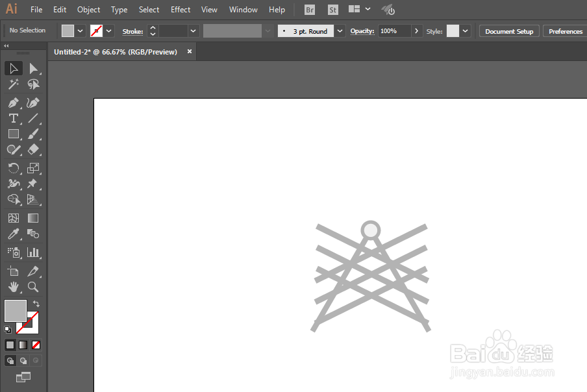587x392 pixels.
Task: Expand the Opacity slider arrow
Action: click(416, 31)
